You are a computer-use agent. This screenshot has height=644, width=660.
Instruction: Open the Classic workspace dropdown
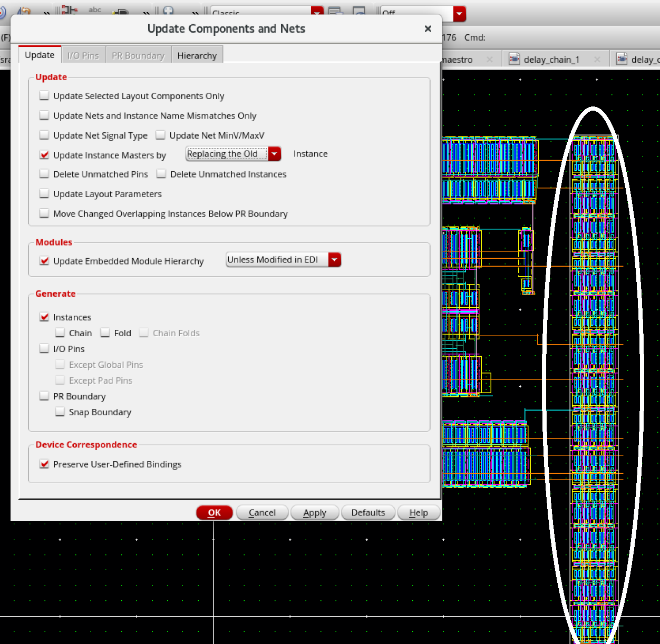tap(317, 12)
